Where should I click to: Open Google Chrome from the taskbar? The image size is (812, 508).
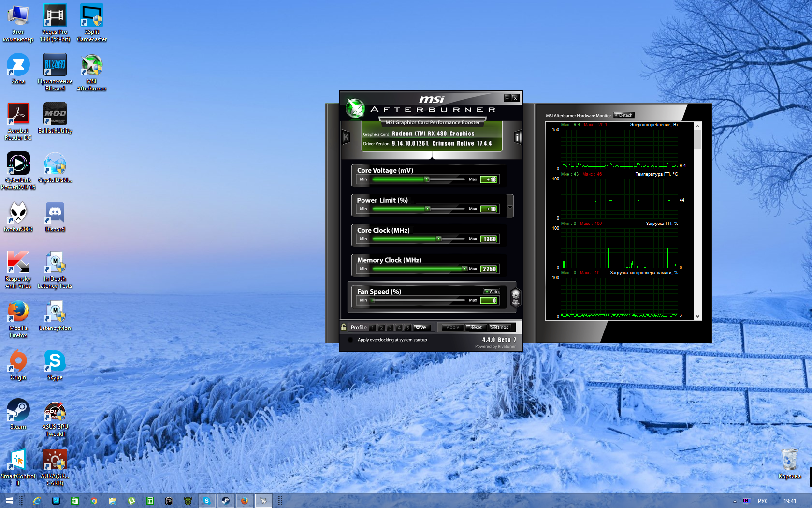[94, 501]
